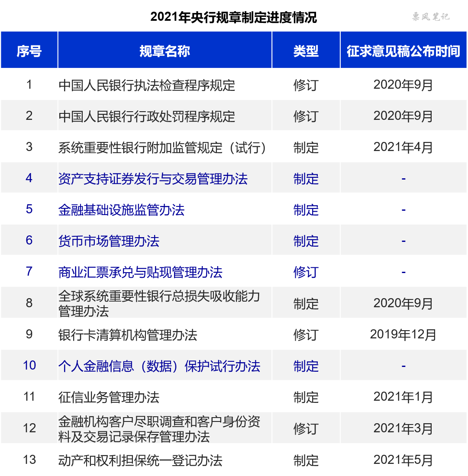Click the 2019年12月 date cell

403,334
